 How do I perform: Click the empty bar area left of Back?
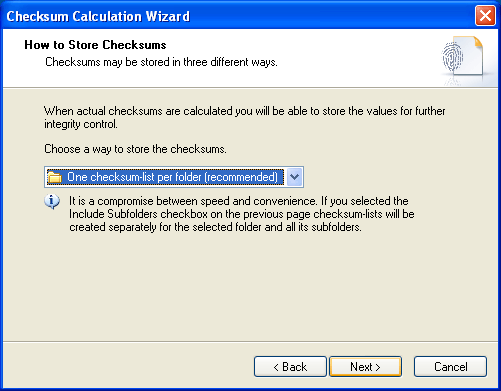click(128, 366)
